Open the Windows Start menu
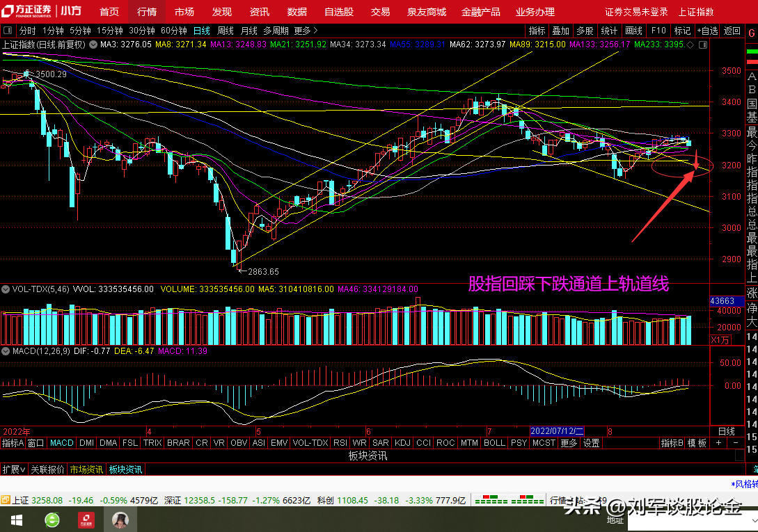 [15, 519]
